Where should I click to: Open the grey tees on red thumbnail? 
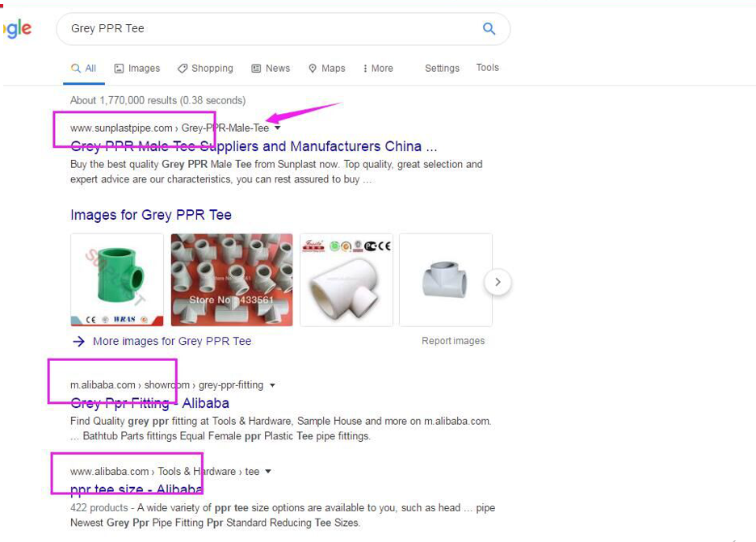point(232,280)
